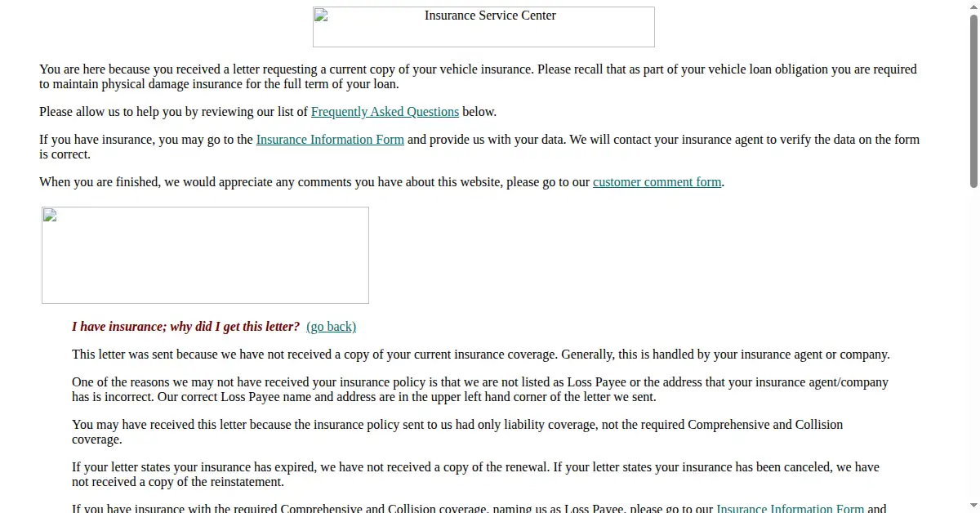Image resolution: width=980 pixels, height=513 pixels.
Task: Click the intro paragraph starting 'You are here because'
Action: pos(478,77)
